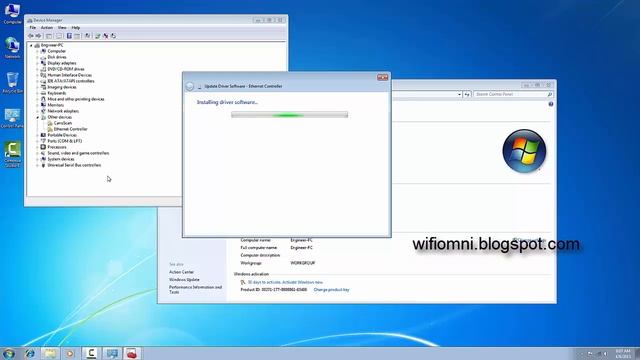
Task: Collapse the Other devices node arrow
Action: click(x=37, y=117)
